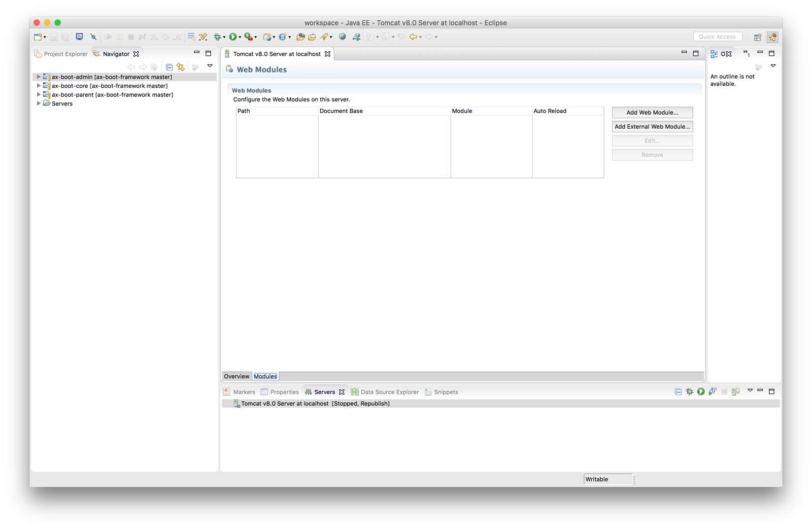Screen dimensions: 812x529
Task: Expand the ax-boot-core project
Action: coord(39,86)
